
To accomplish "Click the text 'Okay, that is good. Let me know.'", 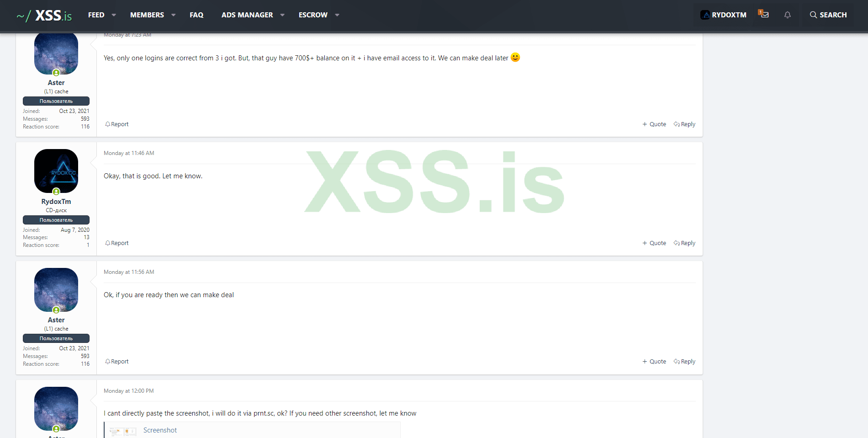I will 153,176.
